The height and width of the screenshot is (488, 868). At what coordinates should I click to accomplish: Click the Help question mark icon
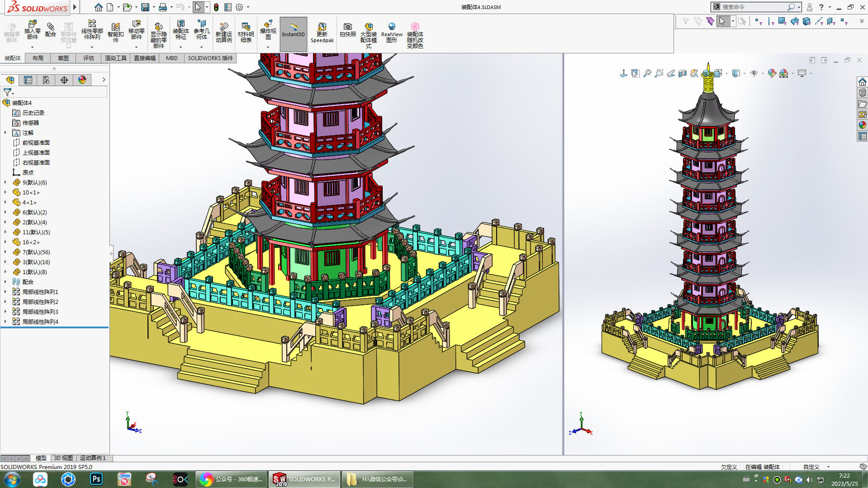click(821, 7)
